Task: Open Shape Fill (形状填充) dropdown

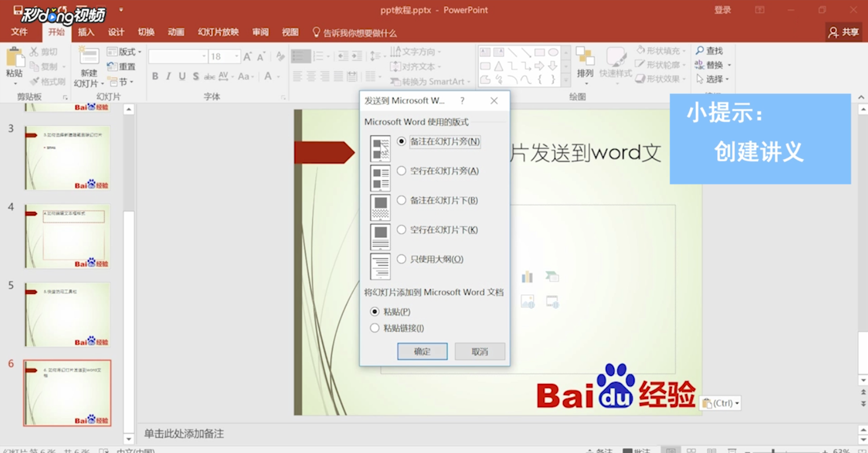Action: pyautogui.click(x=684, y=50)
